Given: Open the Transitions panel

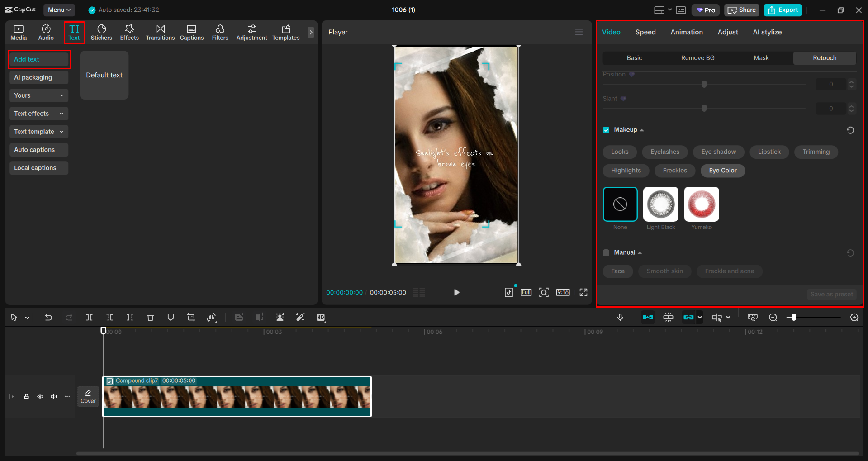Looking at the screenshot, I should coord(160,32).
